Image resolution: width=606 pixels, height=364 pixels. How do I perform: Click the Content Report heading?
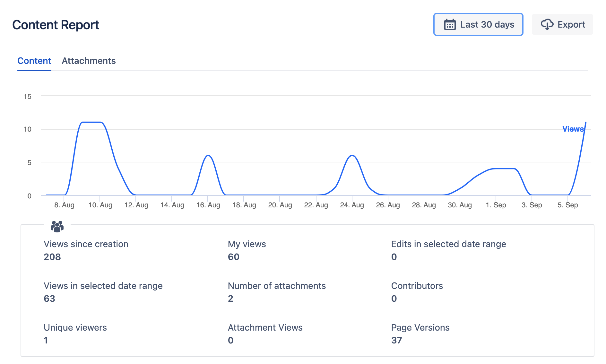pos(56,25)
